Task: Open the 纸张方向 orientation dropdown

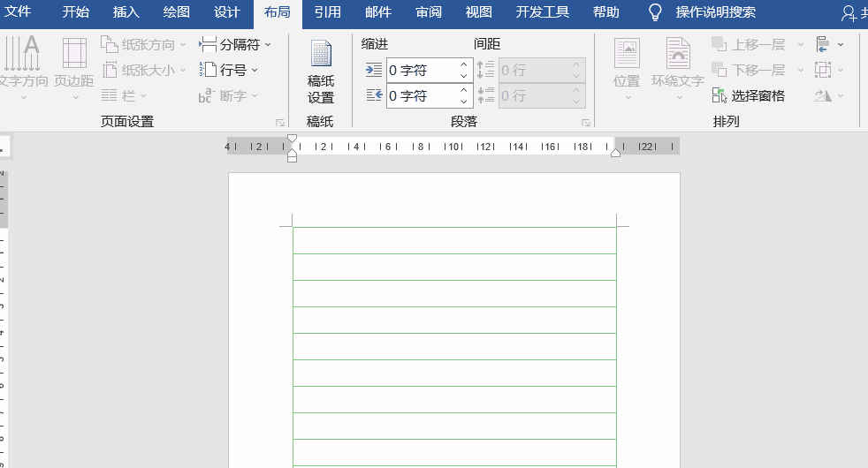Action: point(143,44)
